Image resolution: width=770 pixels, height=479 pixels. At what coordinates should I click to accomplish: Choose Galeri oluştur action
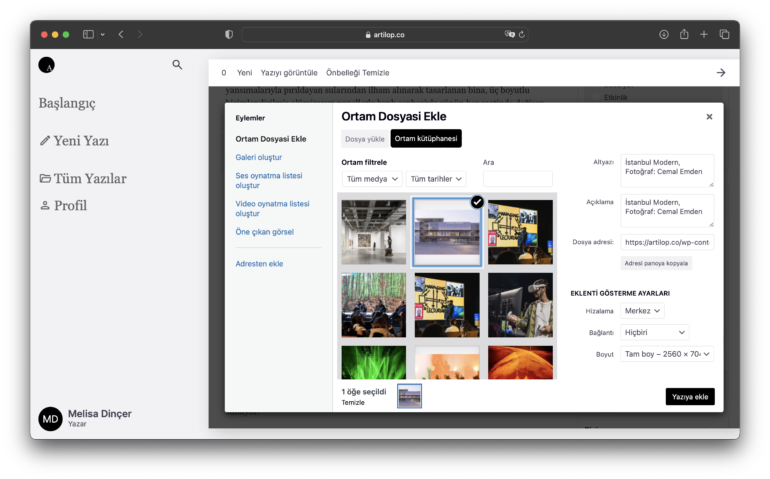click(x=259, y=157)
